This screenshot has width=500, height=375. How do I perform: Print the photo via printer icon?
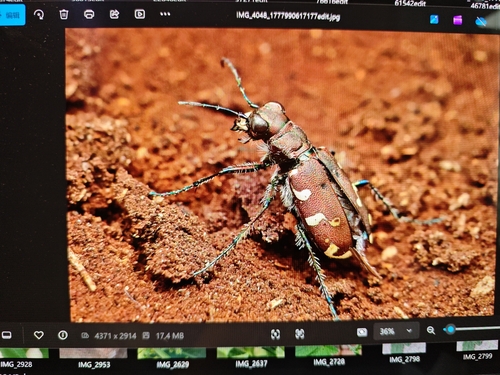pyautogui.click(x=89, y=14)
